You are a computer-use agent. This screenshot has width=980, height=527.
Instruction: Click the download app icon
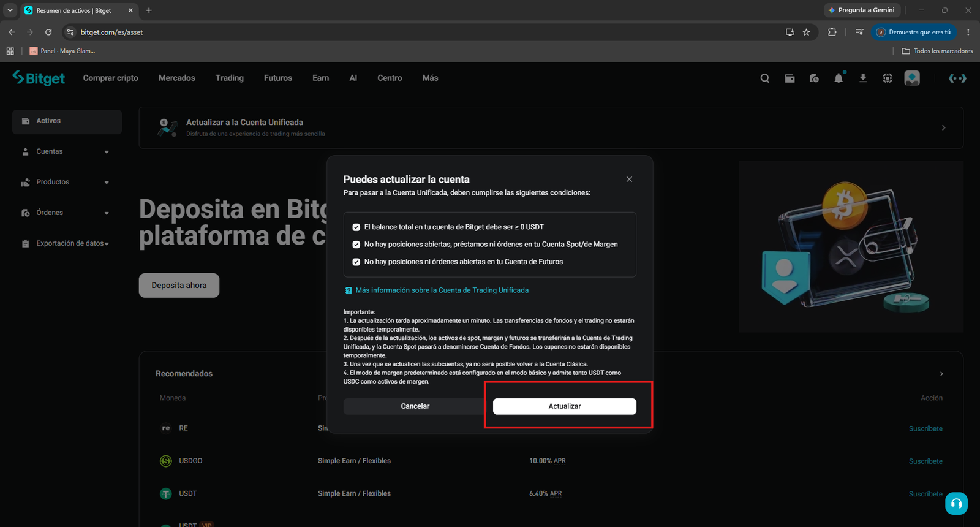point(863,78)
